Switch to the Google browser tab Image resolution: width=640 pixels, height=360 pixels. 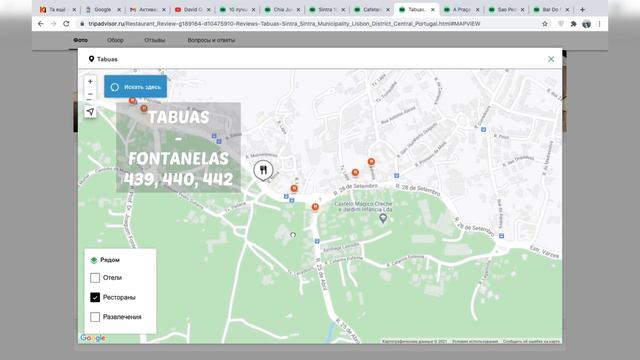102,9
